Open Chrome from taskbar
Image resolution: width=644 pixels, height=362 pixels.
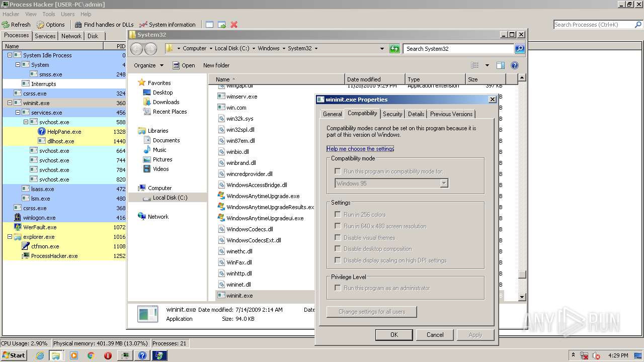click(91, 355)
